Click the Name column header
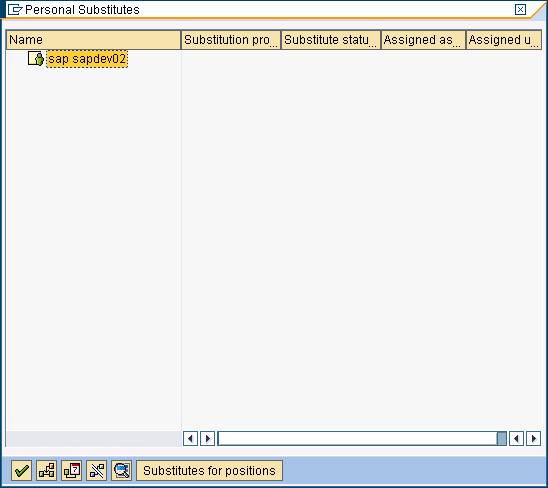548x488 pixels. (93, 40)
